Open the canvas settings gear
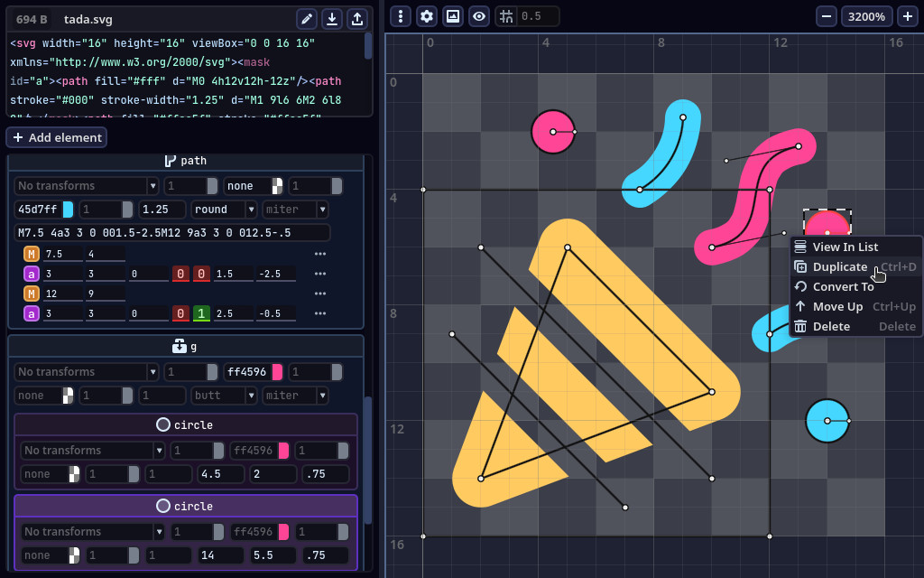Viewport: 924px width, 578px height. click(x=427, y=16)
